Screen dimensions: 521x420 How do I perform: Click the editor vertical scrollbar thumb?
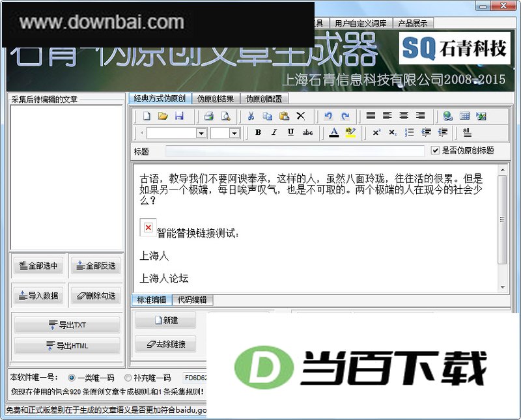coord(502,220)
